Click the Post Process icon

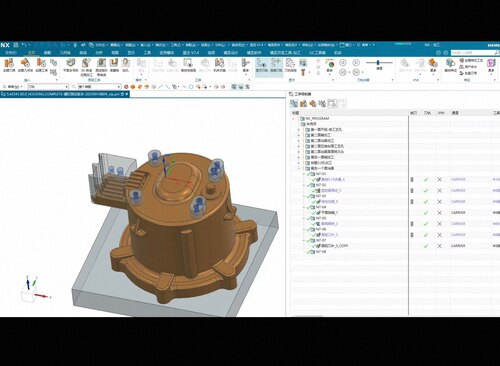point(232,65)
